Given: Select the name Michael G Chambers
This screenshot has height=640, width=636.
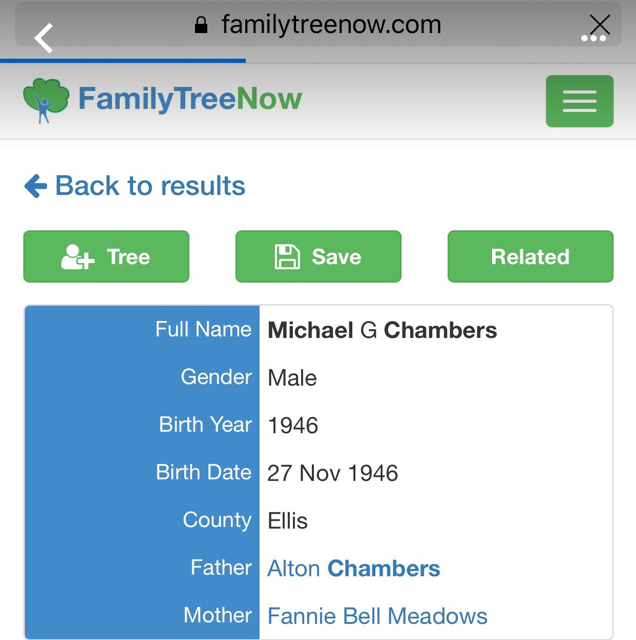Looking at the screenshot, I should click(382, 330).
